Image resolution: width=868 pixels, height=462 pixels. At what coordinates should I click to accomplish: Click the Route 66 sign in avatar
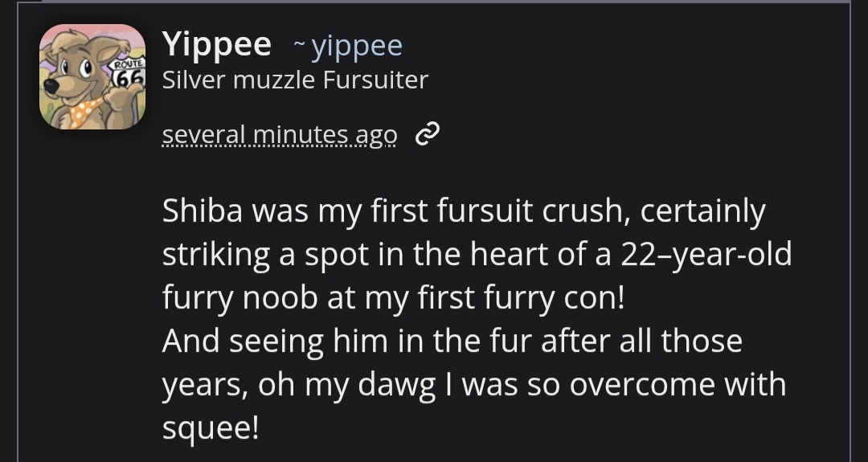point(129,73)
